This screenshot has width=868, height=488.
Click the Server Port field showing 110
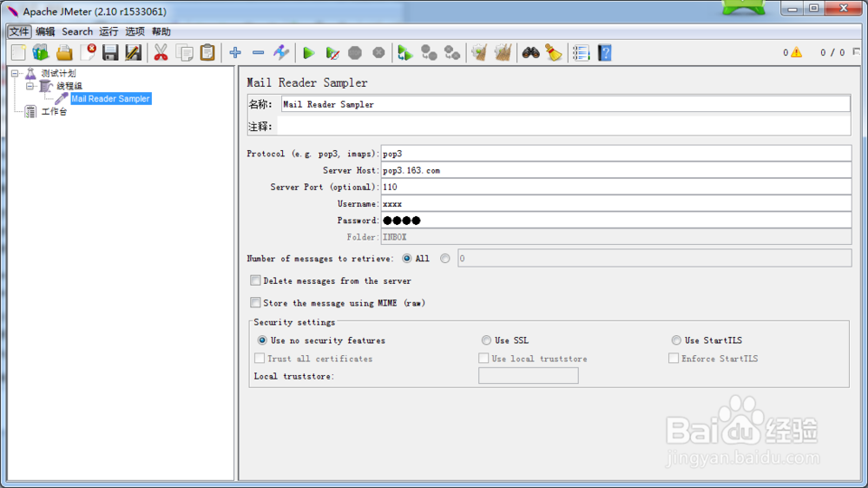tap(616, 187)
